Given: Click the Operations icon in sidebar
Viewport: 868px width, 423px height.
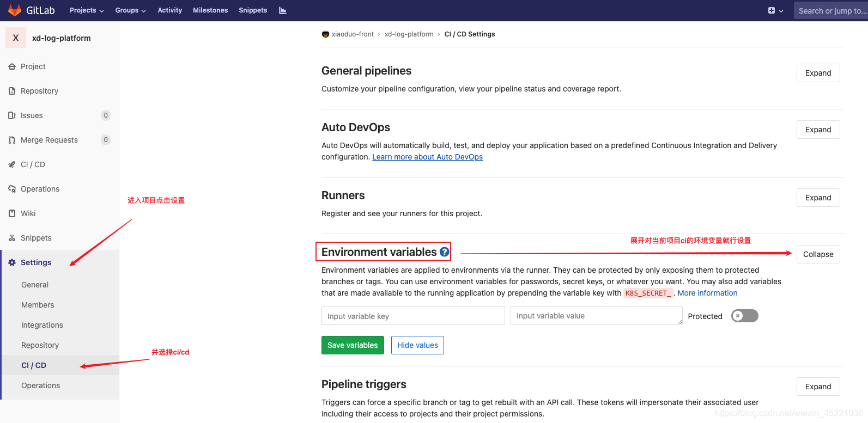Looking at the screenshot, I should coord(12,189).
